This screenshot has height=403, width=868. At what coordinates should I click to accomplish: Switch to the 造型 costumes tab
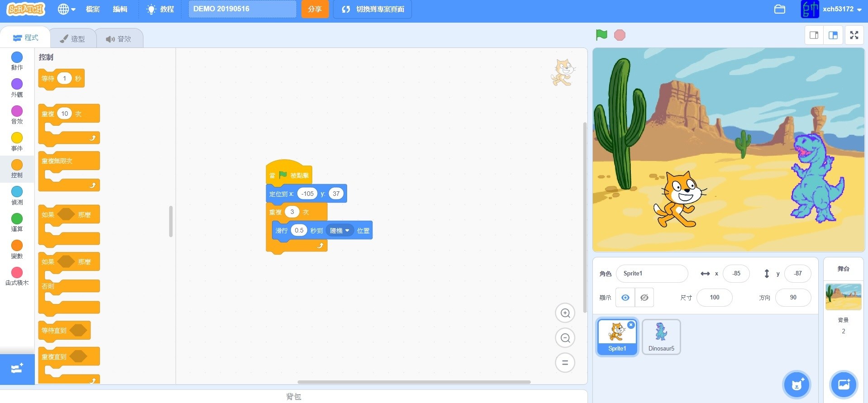(x=73, y=39)
